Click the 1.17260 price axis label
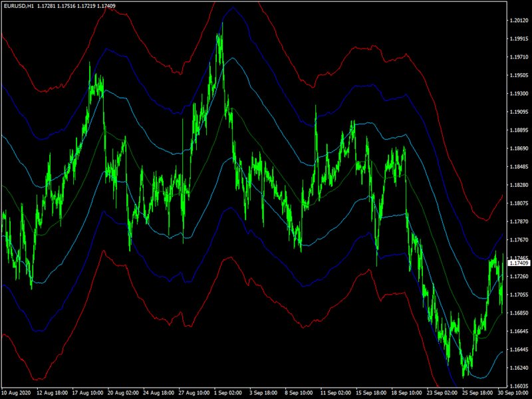The height and width of the screenshot is (399, 532). click(x=519, y=277)
